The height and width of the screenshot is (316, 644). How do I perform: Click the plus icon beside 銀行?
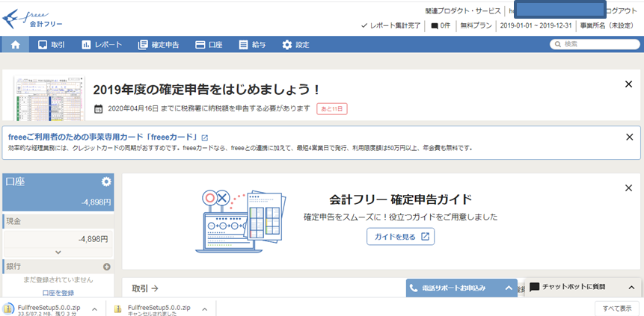tap(107, 267)
